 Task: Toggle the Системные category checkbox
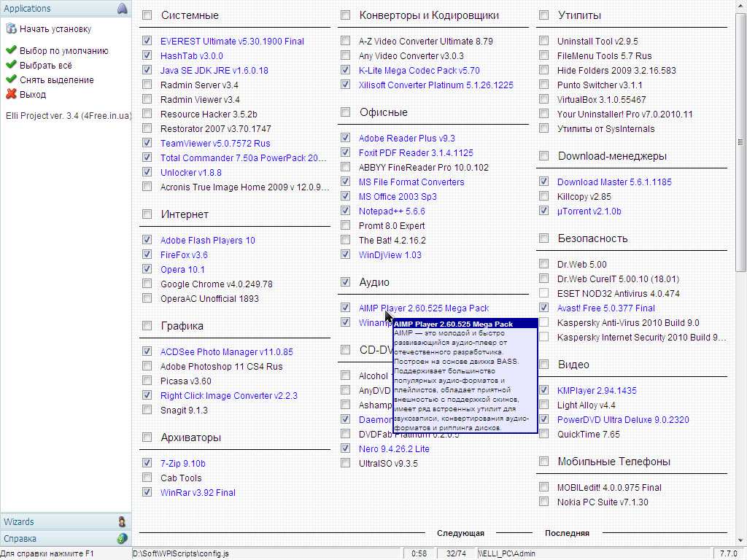coord(147,15)
